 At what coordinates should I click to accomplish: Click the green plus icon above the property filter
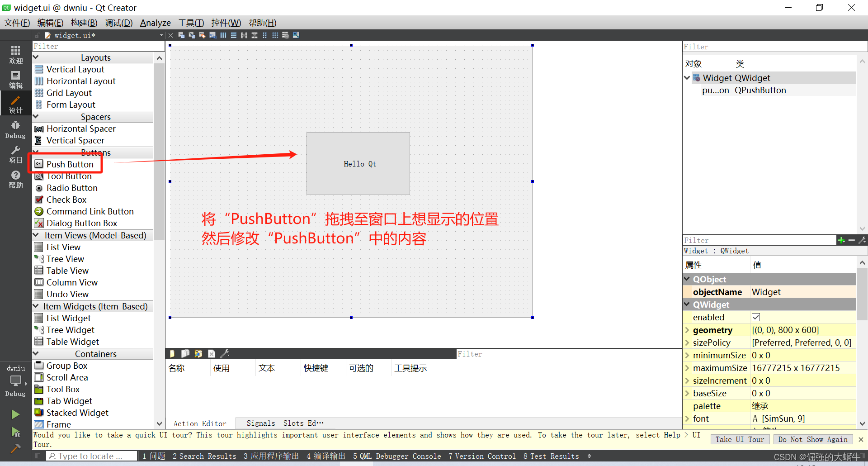click(842, 240)
